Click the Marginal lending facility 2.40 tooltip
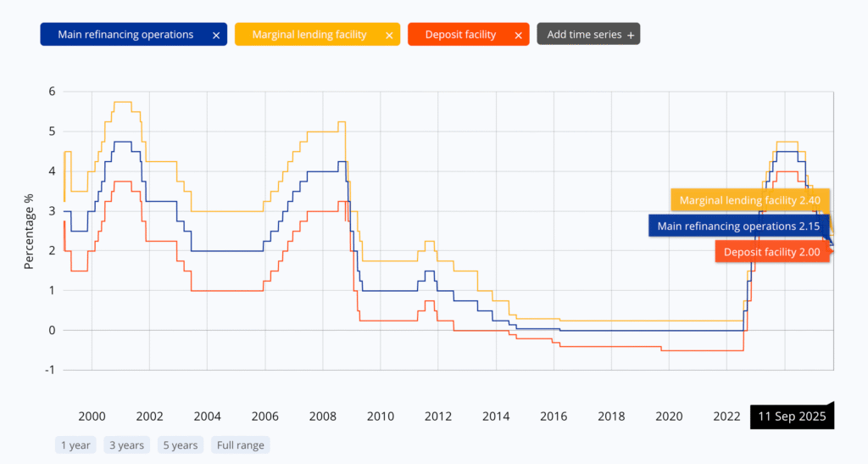The image size is (868, 464). pos(750,200)
